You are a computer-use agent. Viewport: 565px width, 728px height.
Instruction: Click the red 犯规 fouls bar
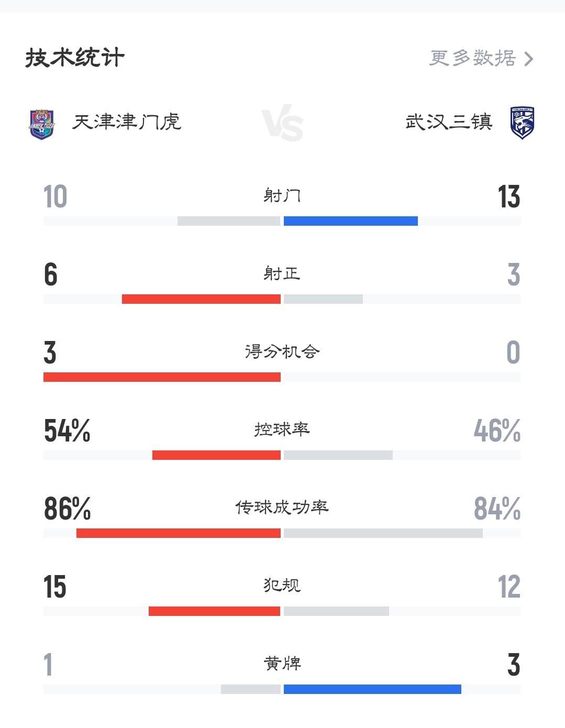pyautogui.click(x=214, y=611)
